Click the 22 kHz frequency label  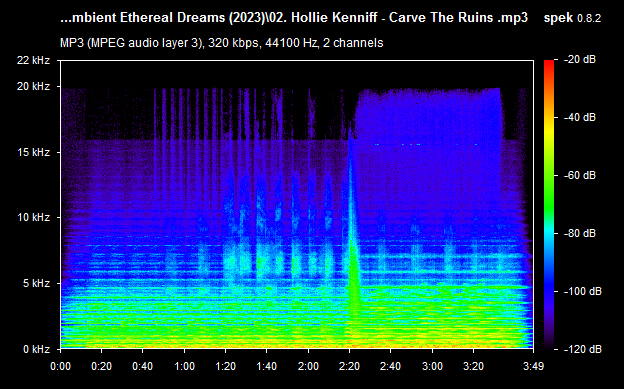[33, 60]
